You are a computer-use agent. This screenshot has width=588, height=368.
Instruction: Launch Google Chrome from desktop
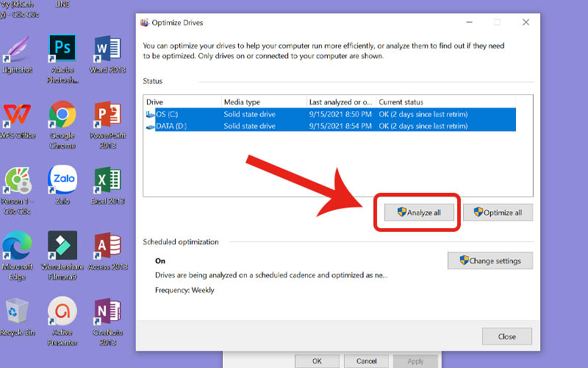click(62, 116)
